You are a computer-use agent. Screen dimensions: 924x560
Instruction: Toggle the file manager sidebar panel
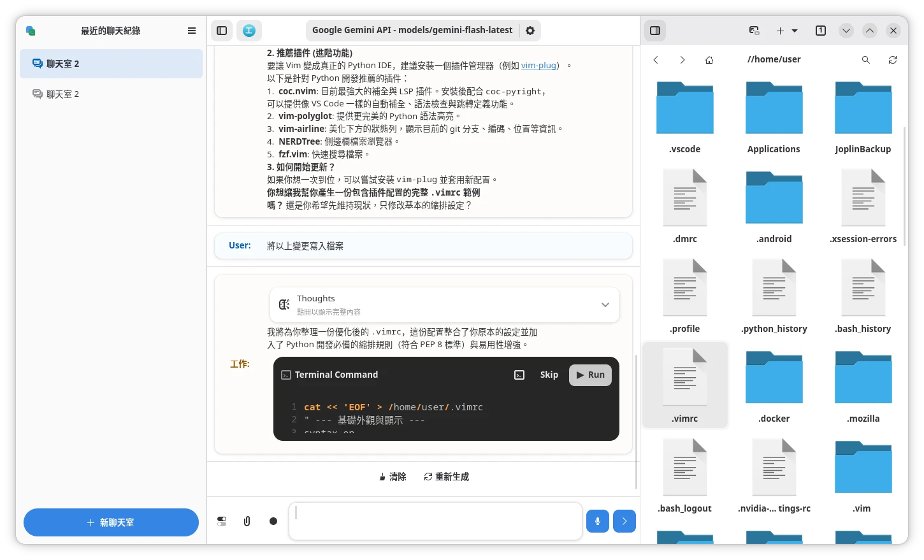coord(655,31)
